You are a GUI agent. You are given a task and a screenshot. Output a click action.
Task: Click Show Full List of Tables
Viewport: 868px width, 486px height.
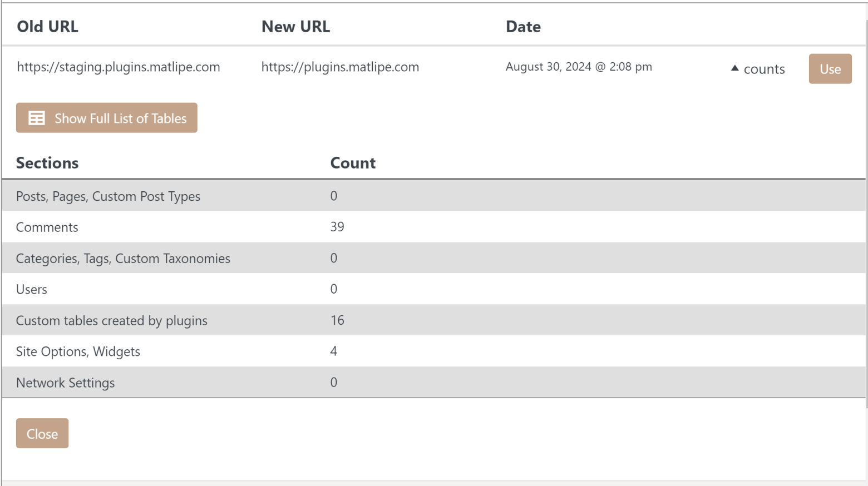tap(120, 118)
